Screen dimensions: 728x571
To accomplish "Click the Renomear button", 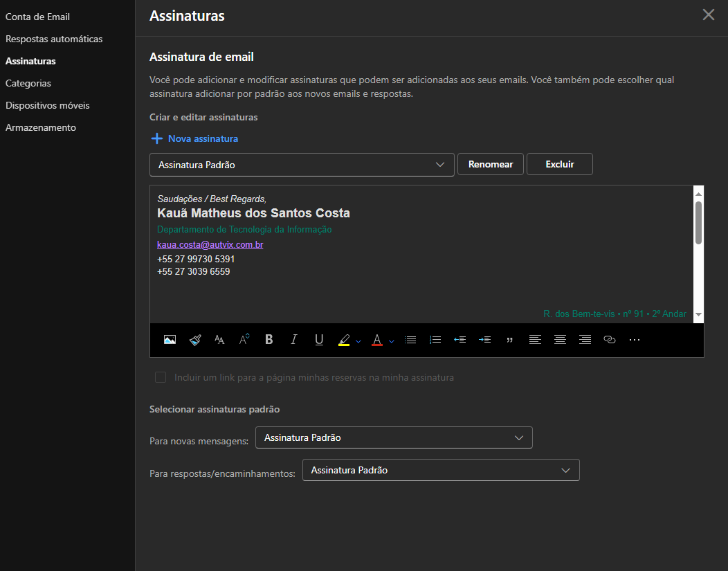I will tap(490, 164).
